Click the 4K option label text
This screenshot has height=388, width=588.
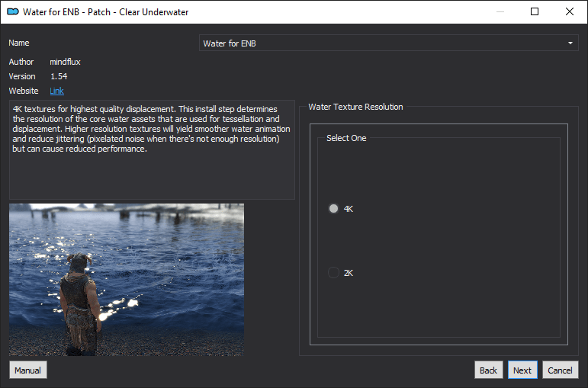tap(349, 209)
